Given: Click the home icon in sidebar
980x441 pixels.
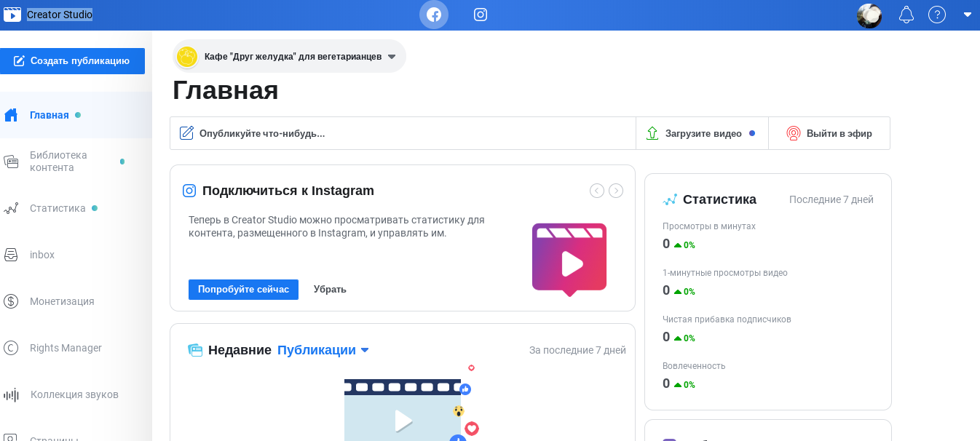Looking at the screenshot, I should [x=11, y=115].
